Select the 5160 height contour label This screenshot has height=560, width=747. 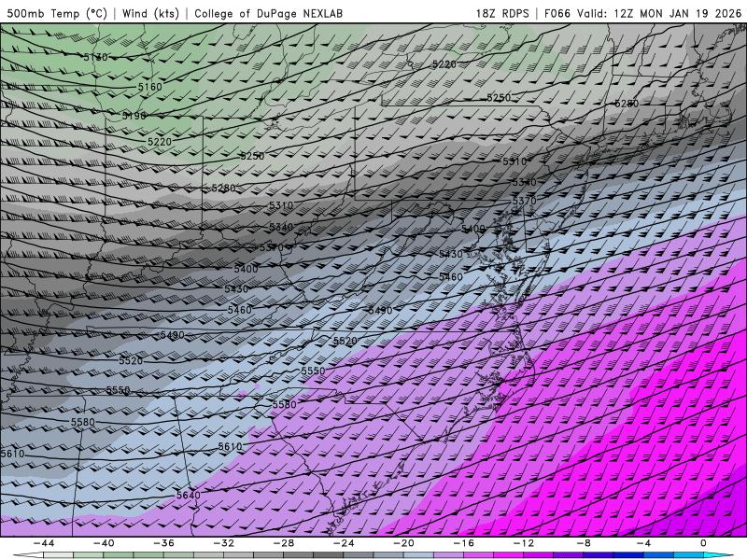150,87
